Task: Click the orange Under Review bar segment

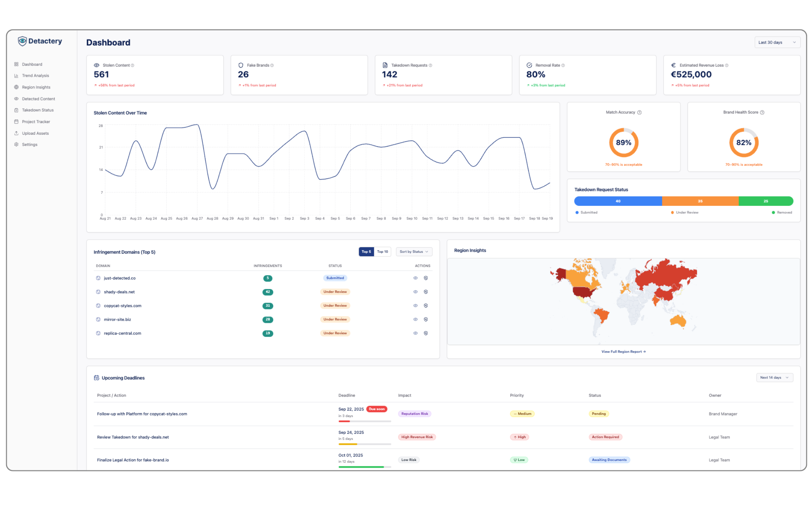Action: 700,201
